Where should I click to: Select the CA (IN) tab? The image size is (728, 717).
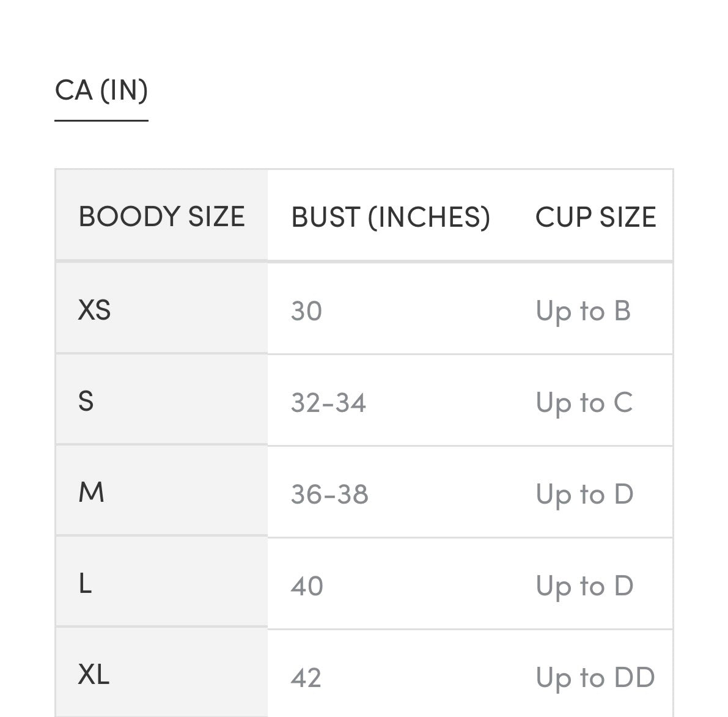pos(101,90)
